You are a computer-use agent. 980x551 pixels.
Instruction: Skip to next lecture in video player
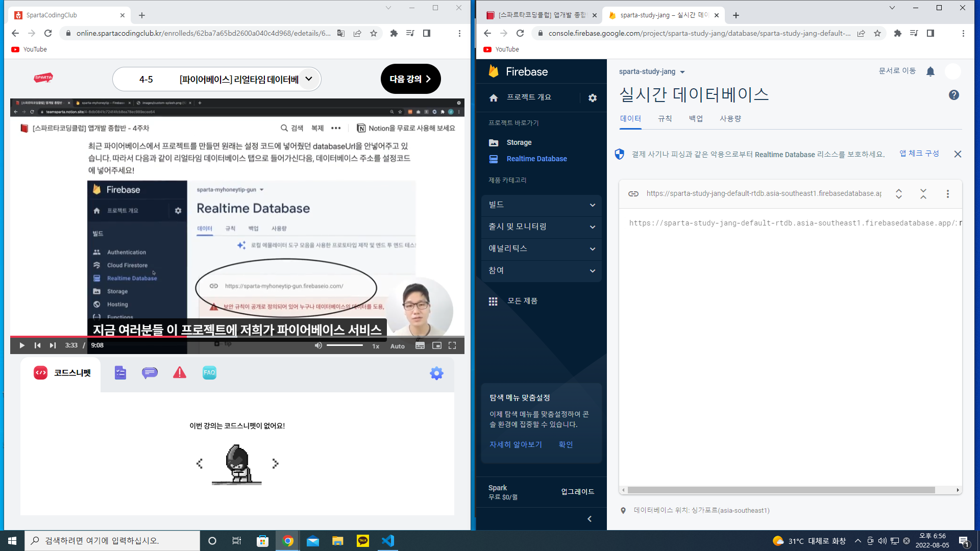tap(53, 345)
